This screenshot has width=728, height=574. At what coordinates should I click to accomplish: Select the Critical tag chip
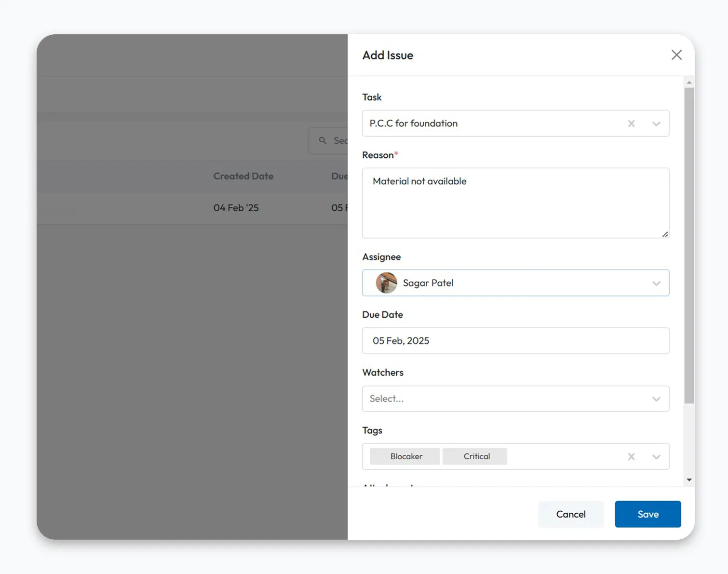point(475,456)
